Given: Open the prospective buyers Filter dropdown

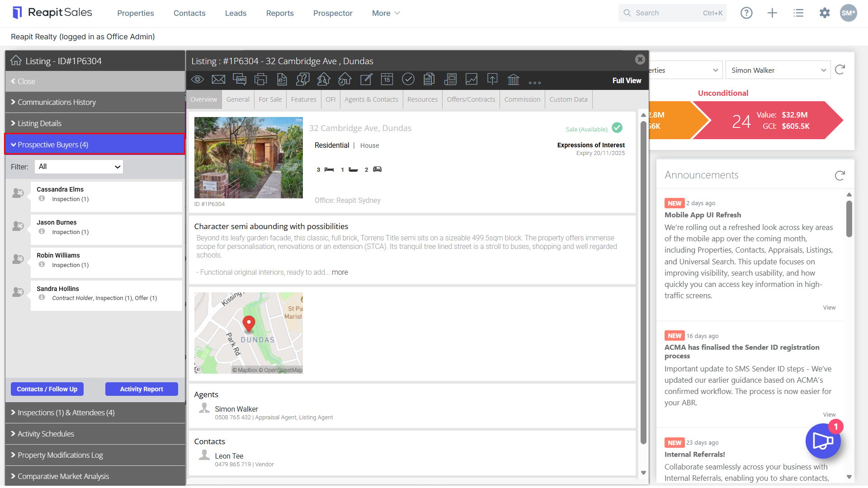Looking at the screenshot, I should (x=79, y=167).
